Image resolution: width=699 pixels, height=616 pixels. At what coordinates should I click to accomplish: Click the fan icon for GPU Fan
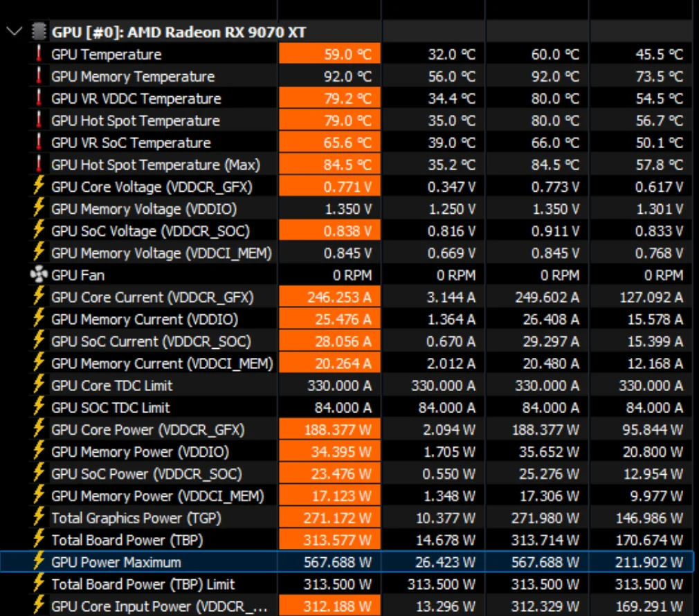(x=39, y=275)
